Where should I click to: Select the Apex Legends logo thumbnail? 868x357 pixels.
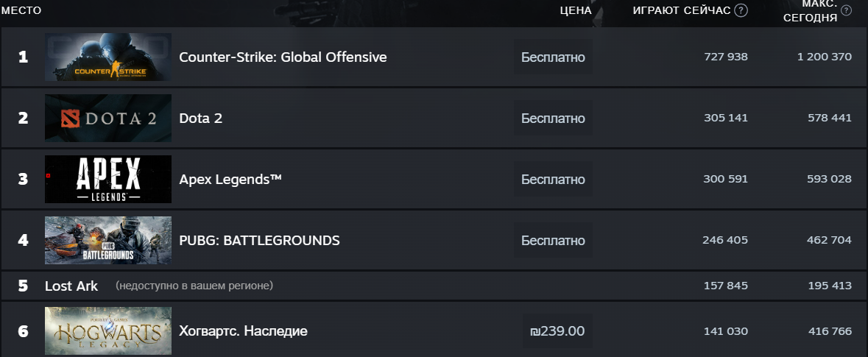tap(108, 179)
